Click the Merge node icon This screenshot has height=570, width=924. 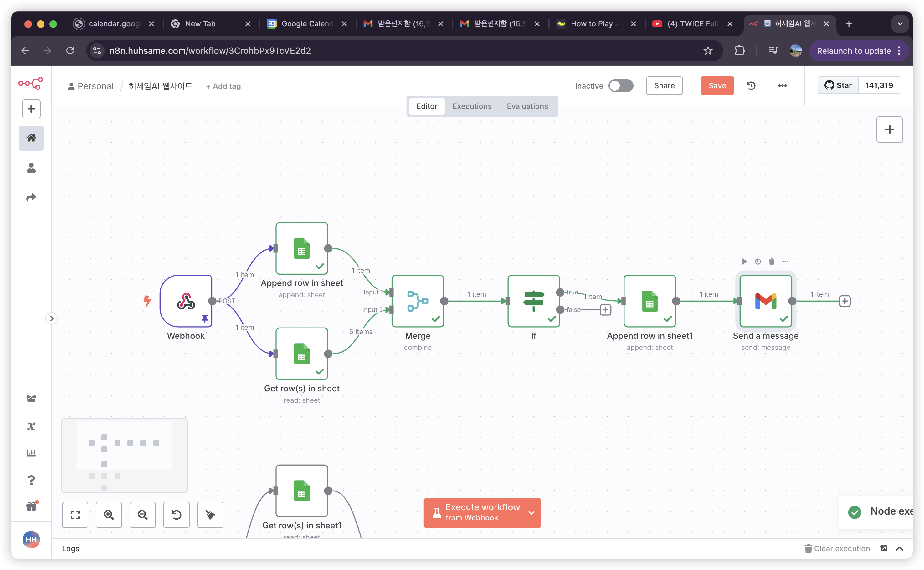[418, 301]
